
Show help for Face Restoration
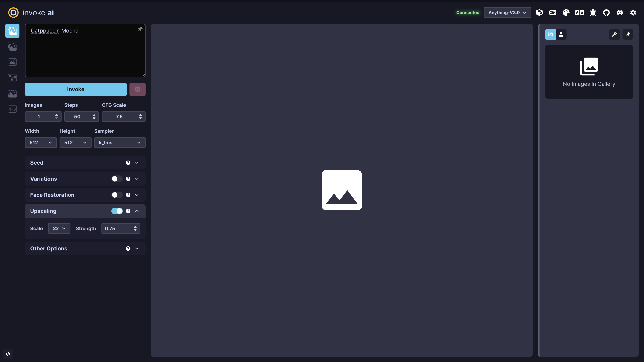[128, 195]
